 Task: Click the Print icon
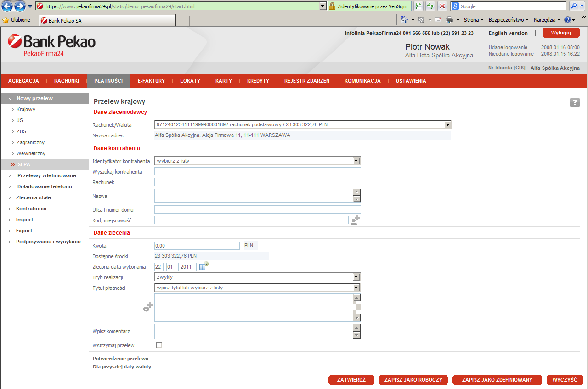[x=449, y=20]
